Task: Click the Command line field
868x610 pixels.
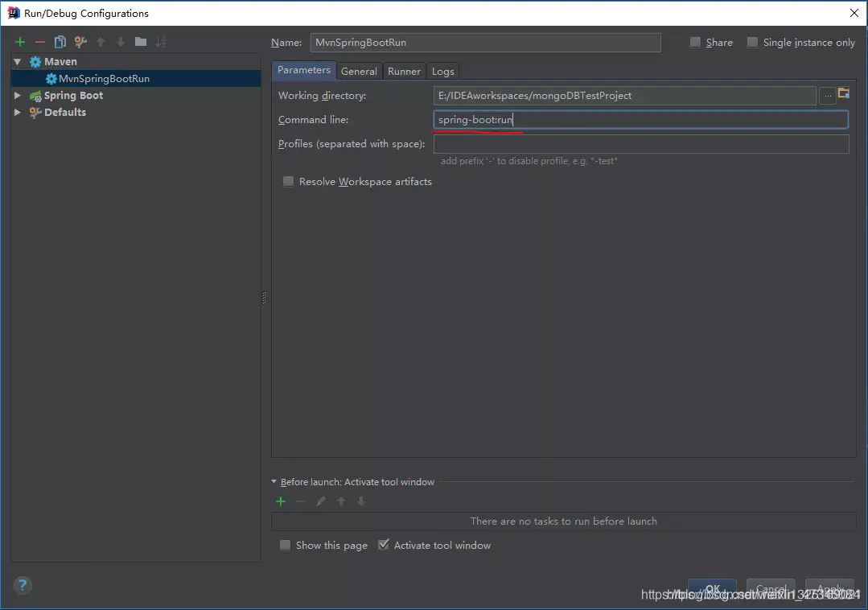Action: (641, 120)
